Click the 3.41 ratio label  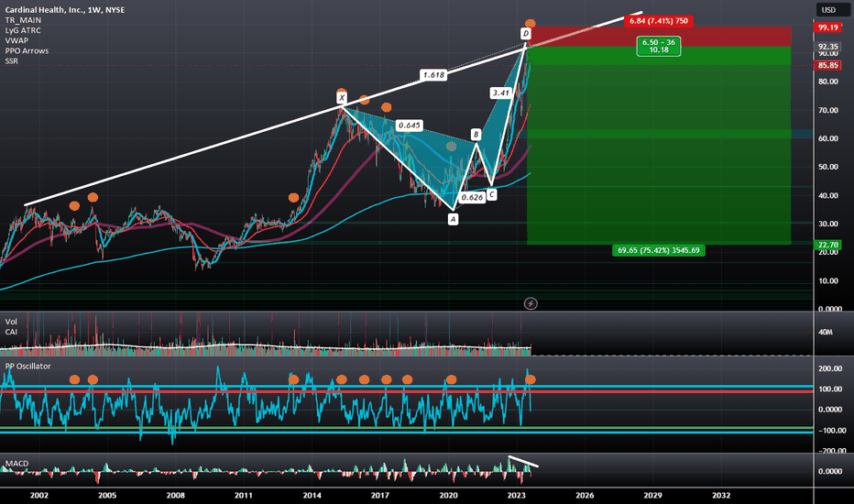501,93
